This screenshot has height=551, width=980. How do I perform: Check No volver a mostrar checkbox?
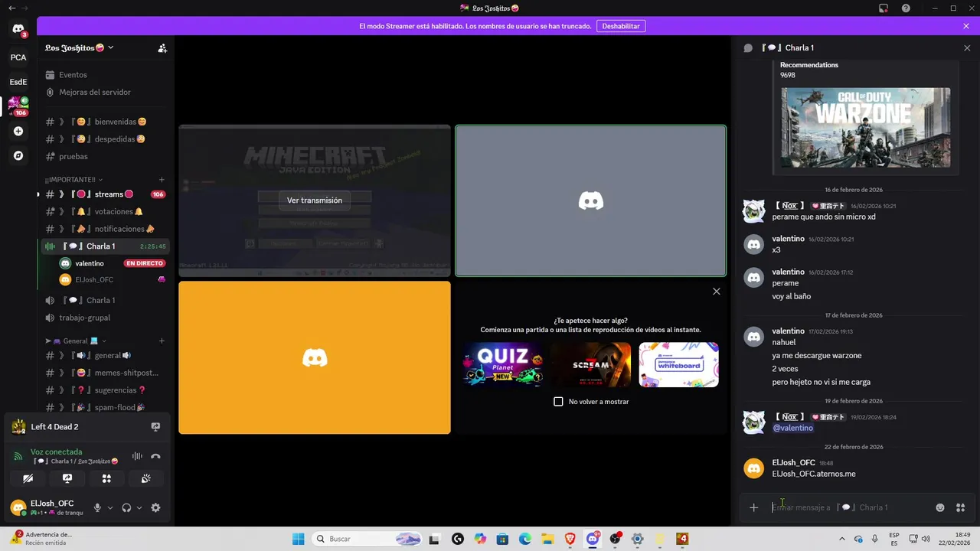pyautogui.click(x=558, y=402)
